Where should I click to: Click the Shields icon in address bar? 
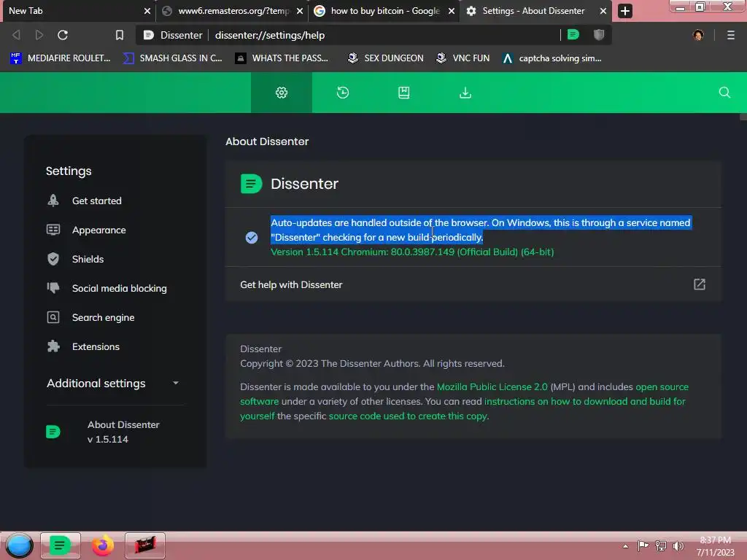[599, 34]
